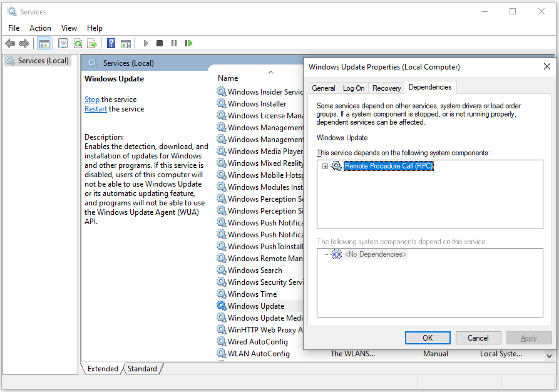The height and width of the screenshot is (392, 559).
Task: Click the gear icon beside Windows Media Player
Action: point(222,152)
